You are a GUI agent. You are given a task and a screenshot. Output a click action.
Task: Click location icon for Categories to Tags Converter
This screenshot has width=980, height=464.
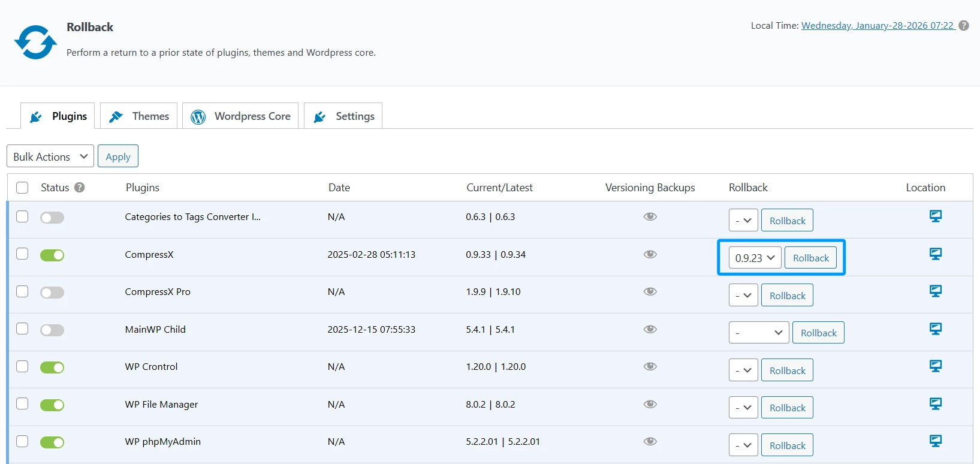click(935, 216)
